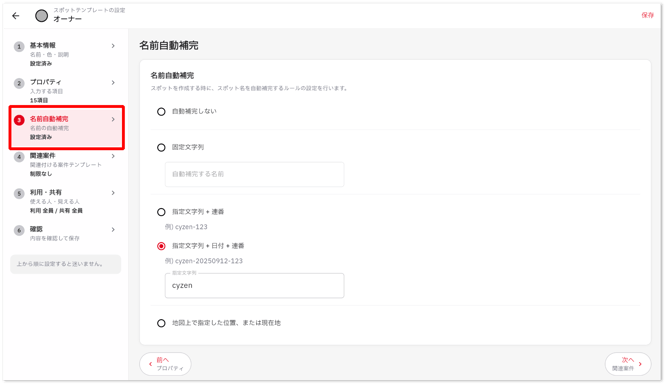The image size is (666, 385).
Task: Click the step 4 number badge
Action: tap(19, 157)
